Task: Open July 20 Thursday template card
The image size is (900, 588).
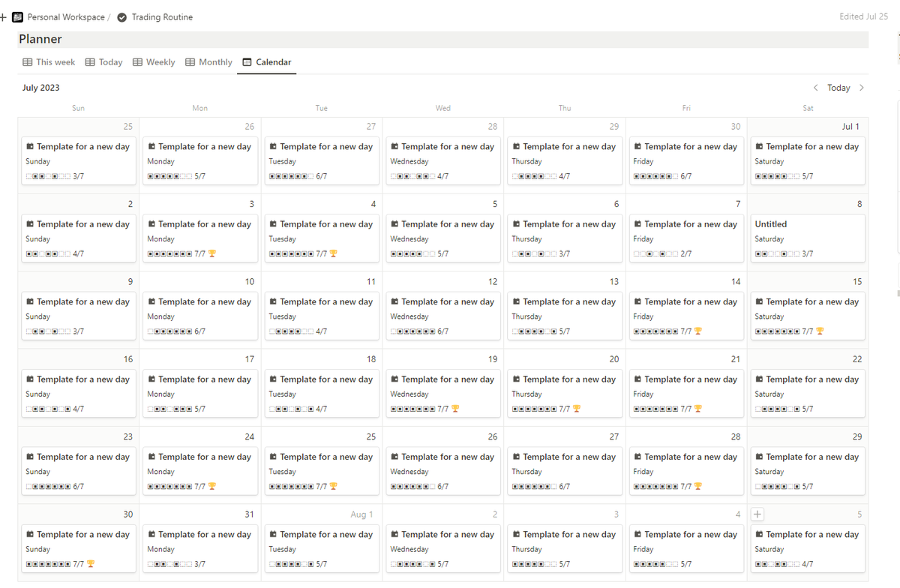Action: pos(565,394)
